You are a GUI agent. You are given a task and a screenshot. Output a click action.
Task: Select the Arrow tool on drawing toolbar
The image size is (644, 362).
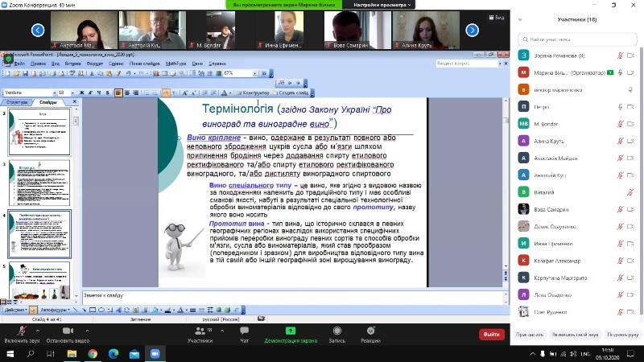point(84,310)
